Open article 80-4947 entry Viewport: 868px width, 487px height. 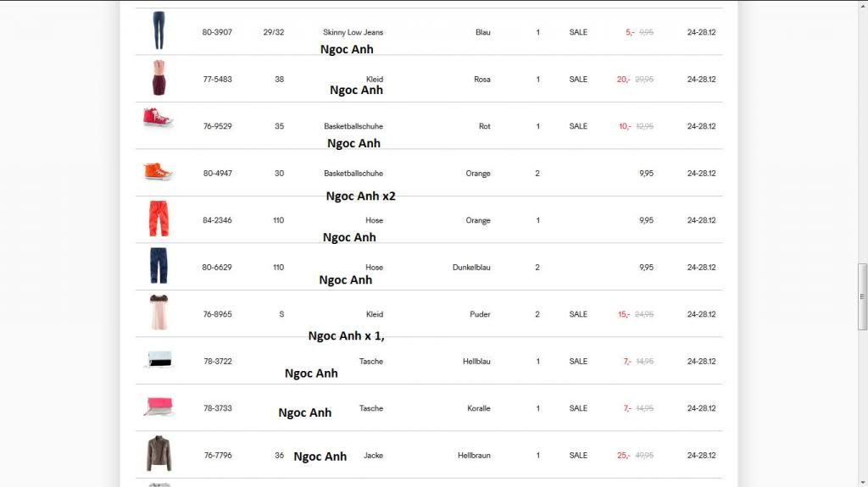tap(217, 174)
